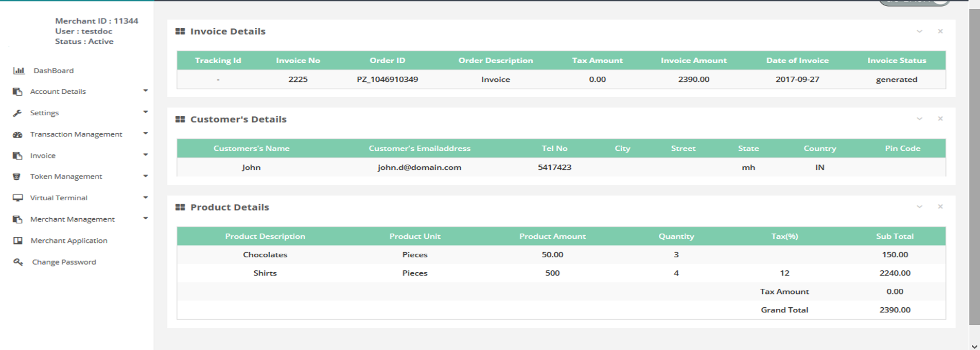Click the Dashboard bar chart icon

coord(19,71)
